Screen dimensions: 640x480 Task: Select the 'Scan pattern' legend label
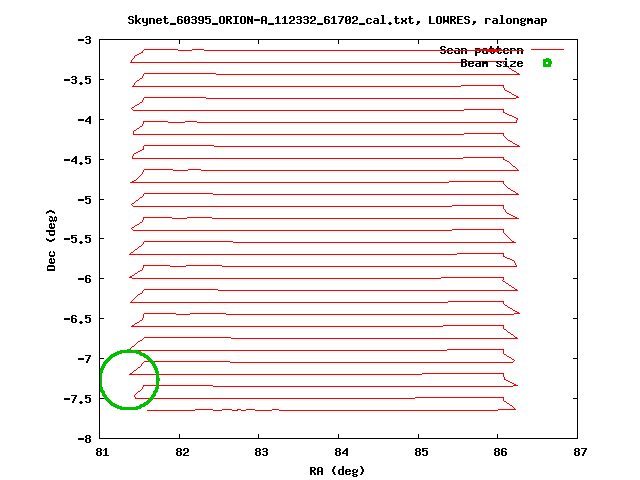point(481,50)
